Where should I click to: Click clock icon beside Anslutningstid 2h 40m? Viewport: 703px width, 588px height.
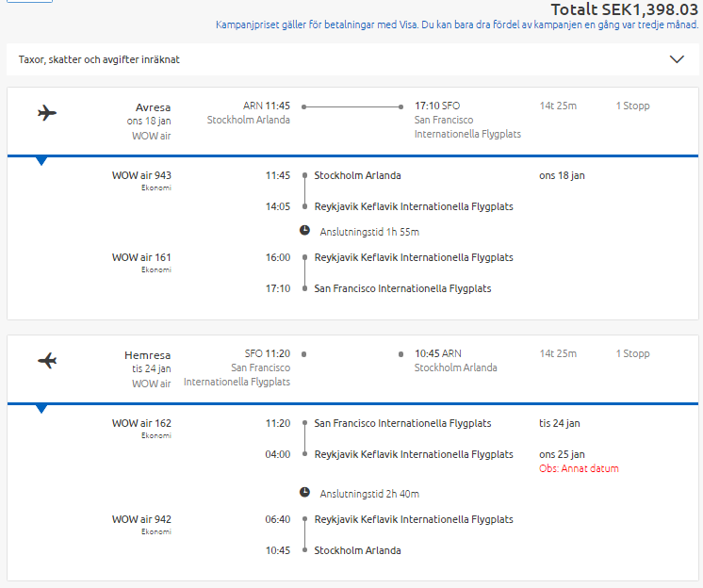click(x=304, y=492)
